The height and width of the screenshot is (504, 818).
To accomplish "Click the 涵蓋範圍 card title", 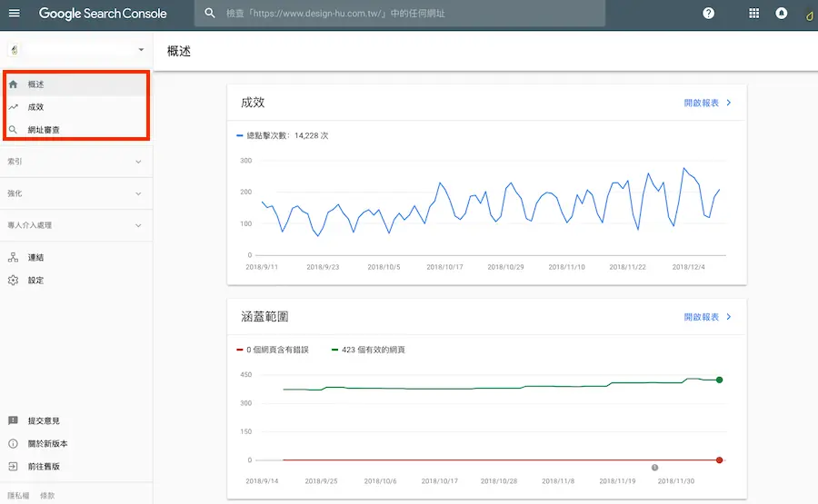I will [264, 317].
